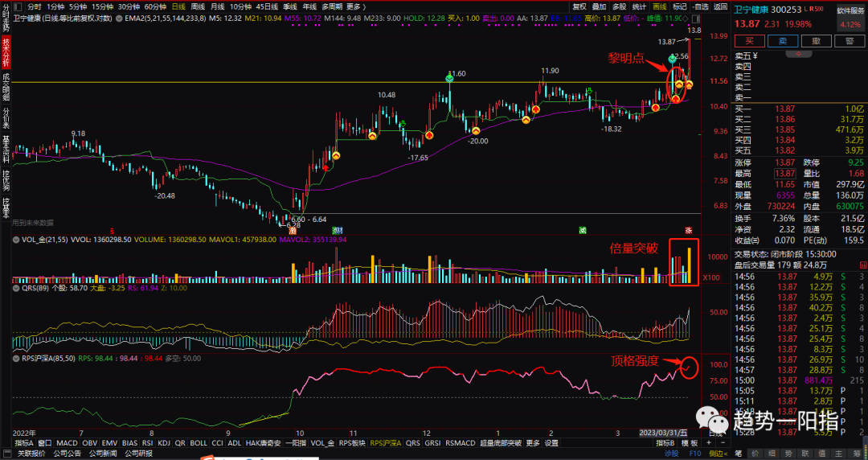Click the green marker above the 12.56 candle
Viewport: 868px width, 460px height.
click(672, 58)
